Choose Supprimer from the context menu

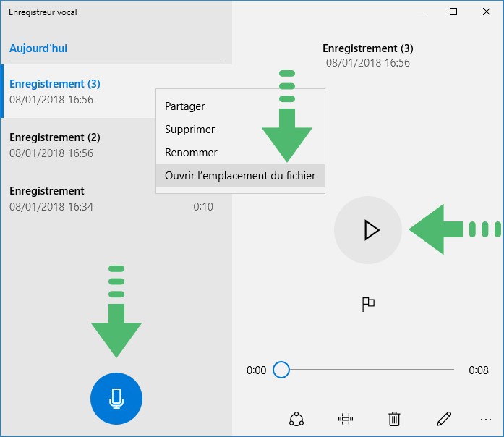240,130
